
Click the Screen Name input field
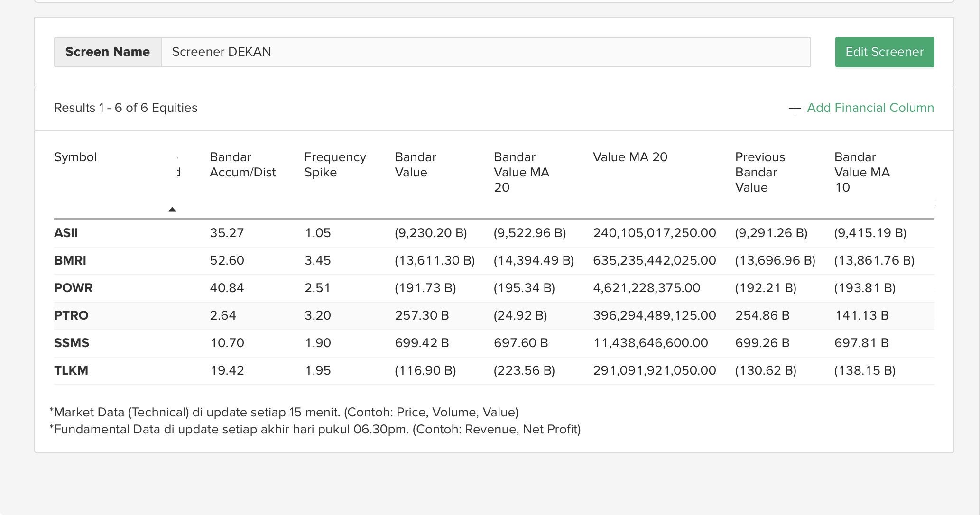pyautogui.click(x=485, y=52)
